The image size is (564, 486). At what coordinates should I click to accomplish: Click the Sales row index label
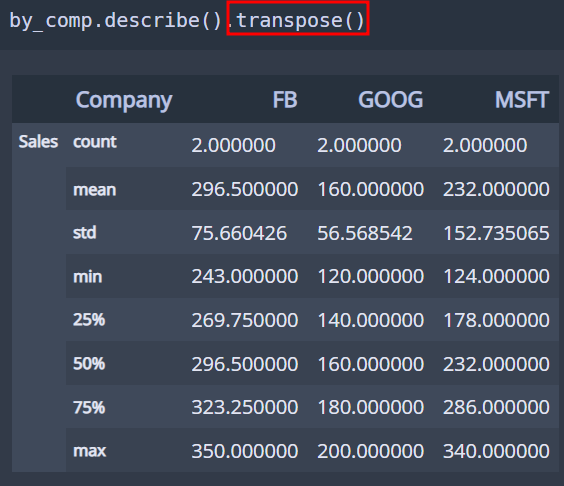coord(38,142)
